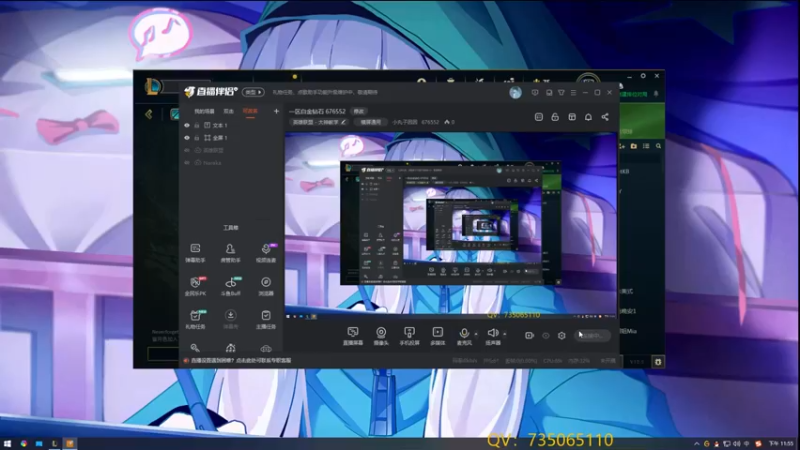Screen dimensions: 800x450
Task: Toggle lock on 全屏 1 layer
Action: point(197,138)
